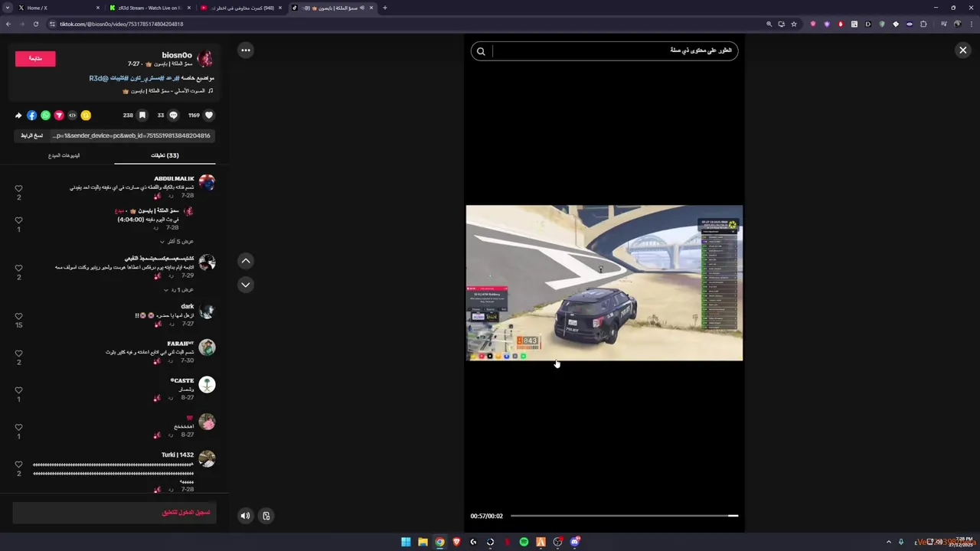Open a new browser tab
Screen dimensions: 980x551
[x=384, y=8]
